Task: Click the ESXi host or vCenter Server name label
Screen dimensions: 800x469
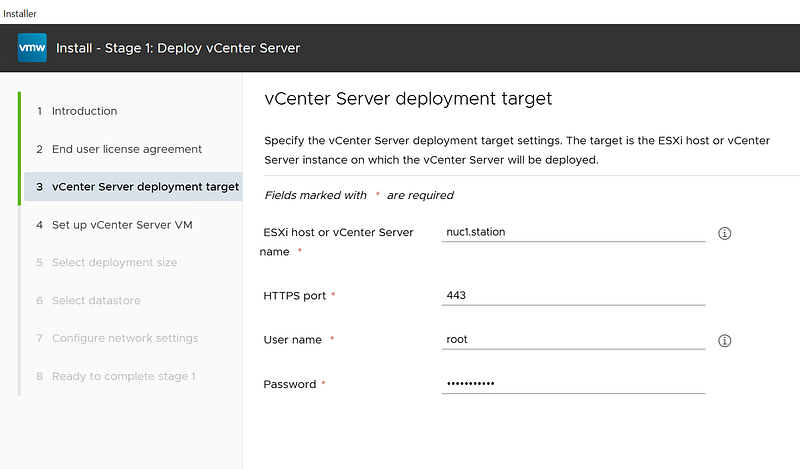Action: pos(338,233)
